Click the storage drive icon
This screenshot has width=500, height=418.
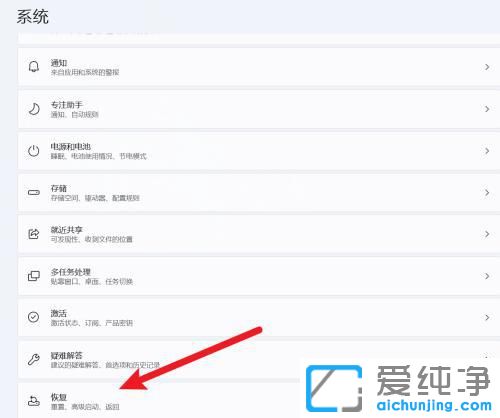[x=34, y=193]
